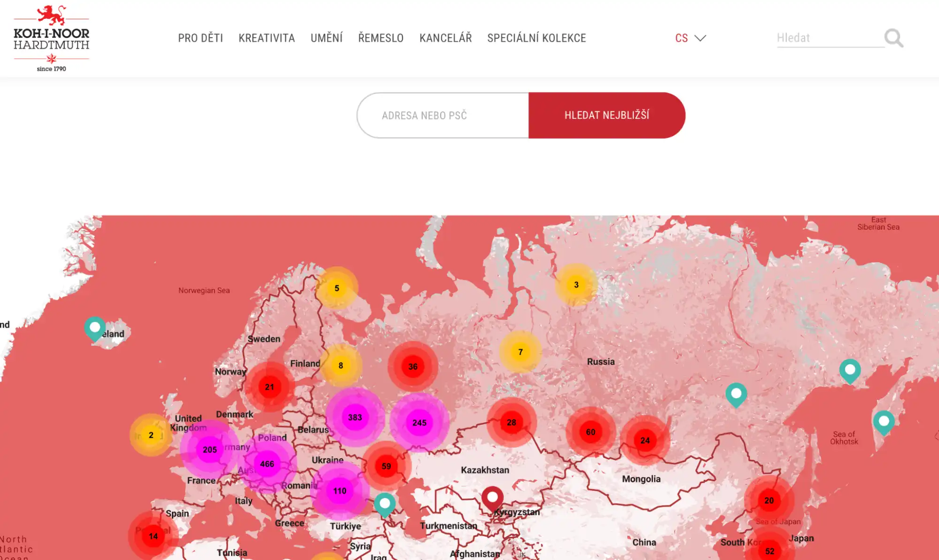Open the SPECIÁLNÍ KOLEKCE menu
The image size is (939, 560).
tap(536, 38)
